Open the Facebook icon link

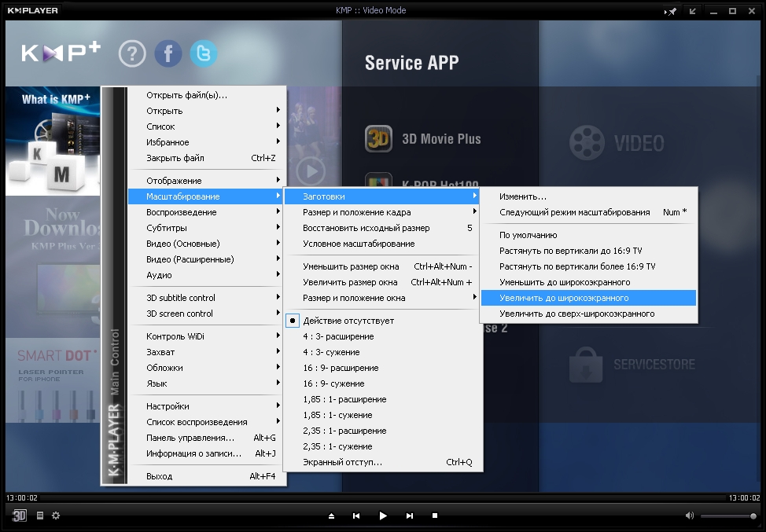[168, 53]
